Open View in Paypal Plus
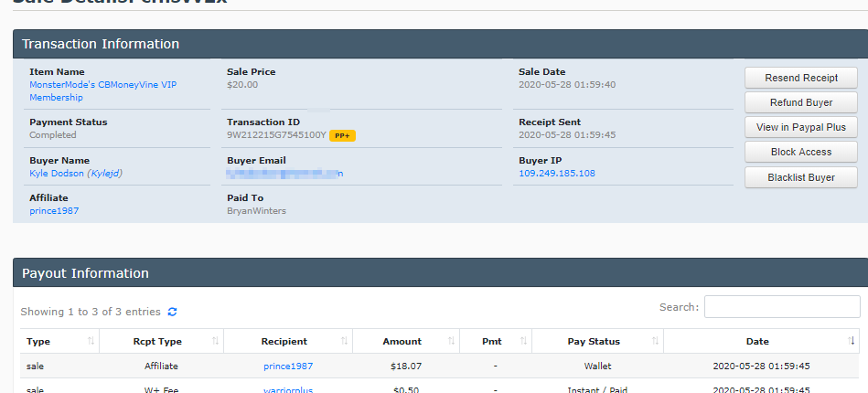Viewport: 868px width, 393px height. [801, 127]
